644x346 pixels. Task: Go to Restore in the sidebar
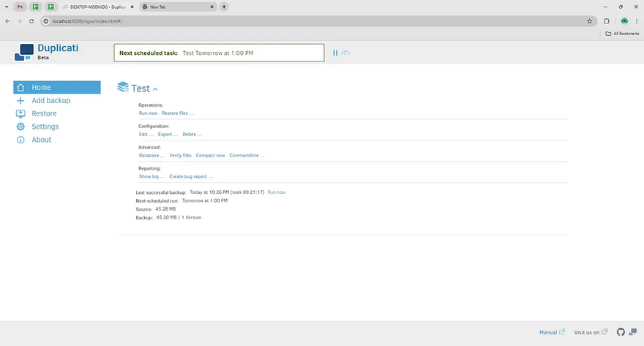click(44, 113)
